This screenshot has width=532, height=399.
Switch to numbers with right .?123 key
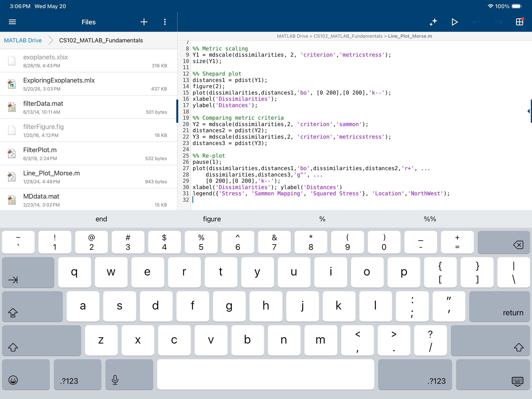tap(415, 374)
